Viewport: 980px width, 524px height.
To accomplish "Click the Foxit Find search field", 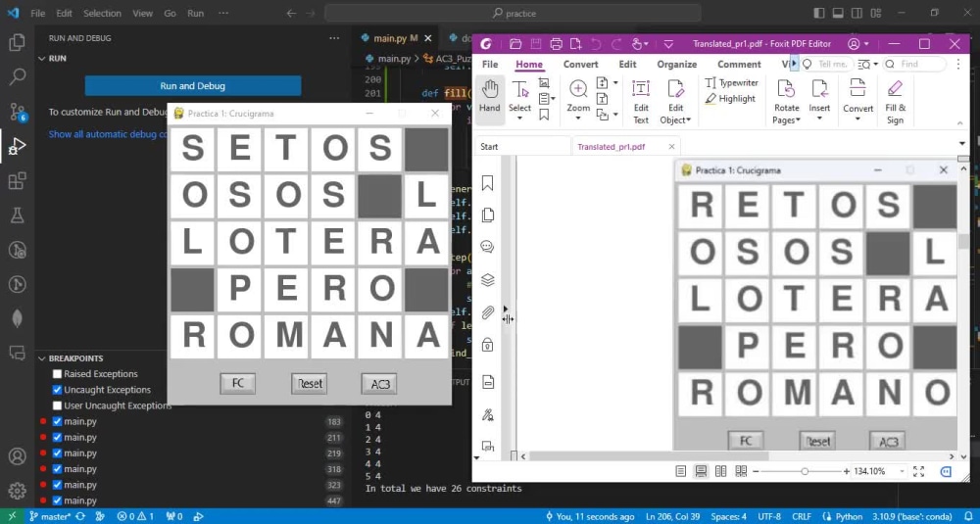I will coord(915,64).
